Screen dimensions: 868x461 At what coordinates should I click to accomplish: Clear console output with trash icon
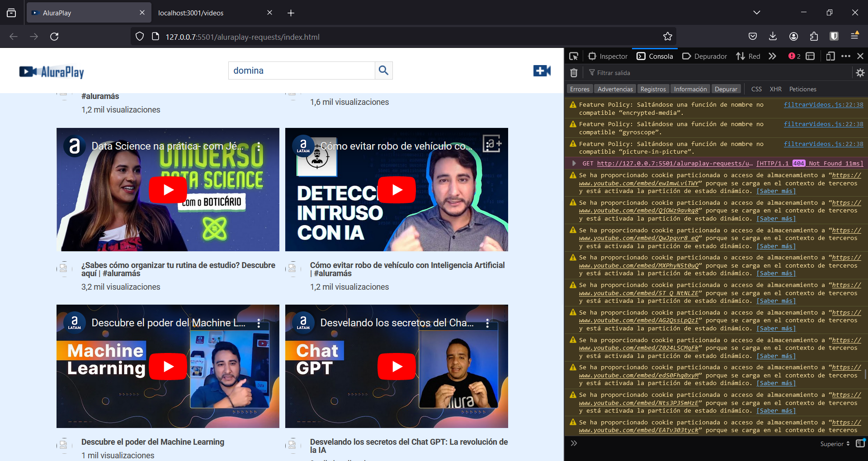pyautogui.click(x=574, y=73)
